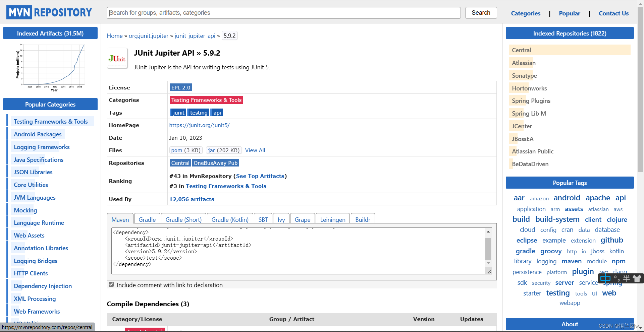Open the 12,056 artifacts link
The image size is (644, 332).
[x=192, y=199]
